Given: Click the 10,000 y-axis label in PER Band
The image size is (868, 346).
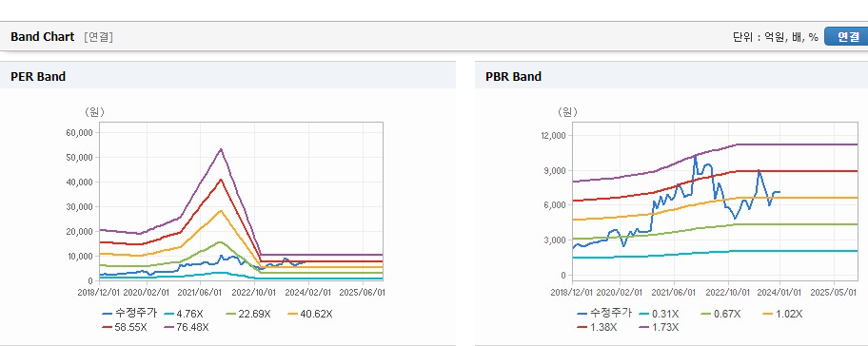Looking at the screenshot, I should pyautogui.click(x=79, y=257).
